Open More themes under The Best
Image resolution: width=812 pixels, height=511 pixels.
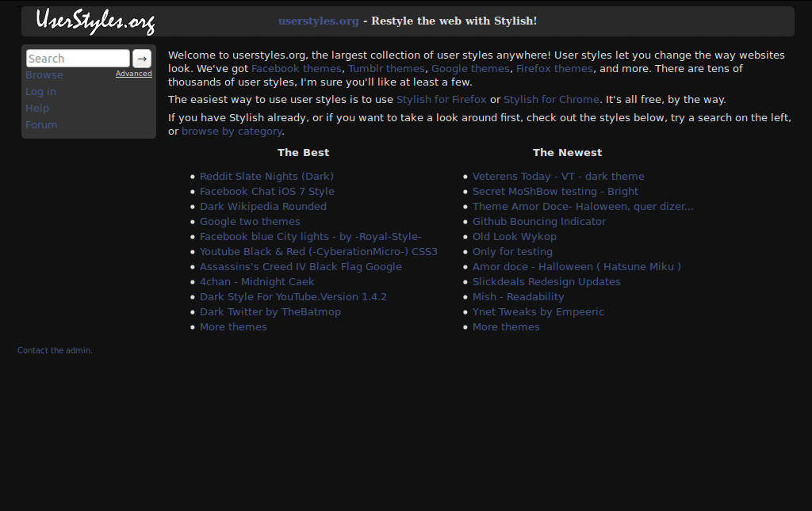233,327
